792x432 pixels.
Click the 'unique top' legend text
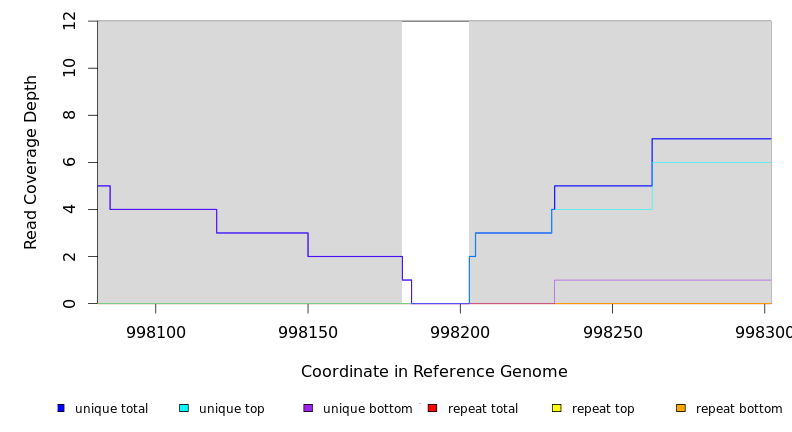pos(231,409)
